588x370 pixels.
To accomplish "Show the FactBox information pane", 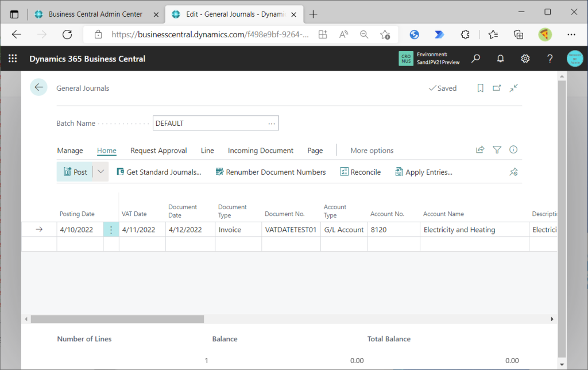I will (513, 150).
